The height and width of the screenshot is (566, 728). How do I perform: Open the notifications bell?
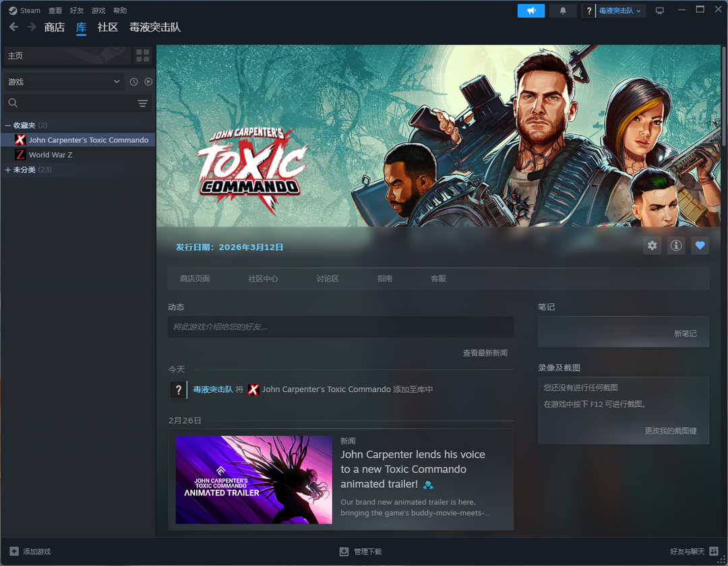point(563,11)
